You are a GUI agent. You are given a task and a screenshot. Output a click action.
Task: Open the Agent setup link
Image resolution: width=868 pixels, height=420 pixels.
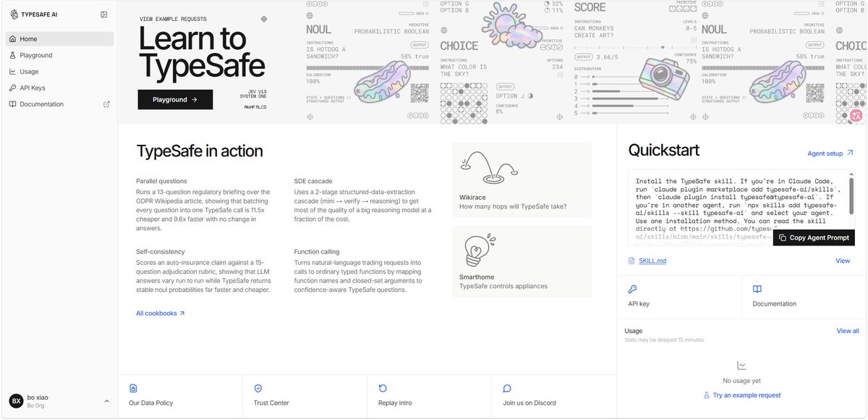[830, 154]
